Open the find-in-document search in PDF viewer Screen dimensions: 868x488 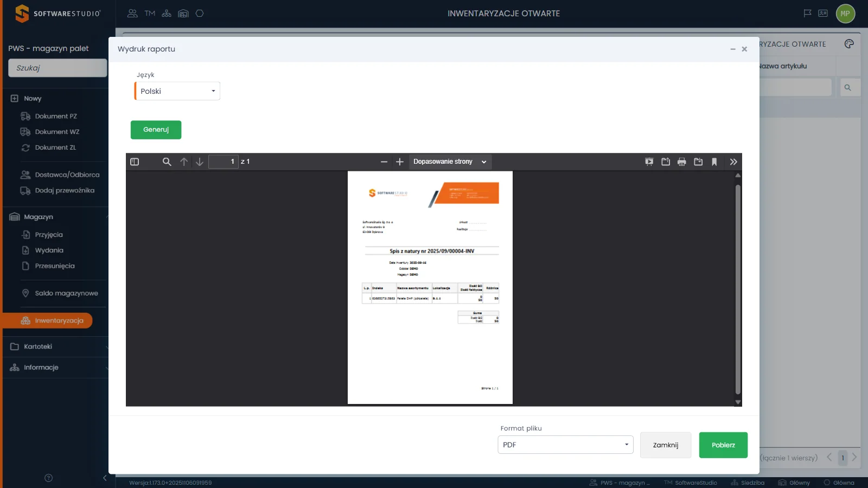click(x=167, y=162)
